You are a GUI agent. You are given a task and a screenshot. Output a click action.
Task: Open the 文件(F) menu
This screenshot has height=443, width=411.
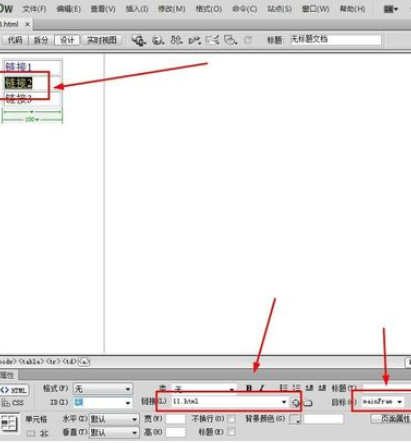click(34, 9)
